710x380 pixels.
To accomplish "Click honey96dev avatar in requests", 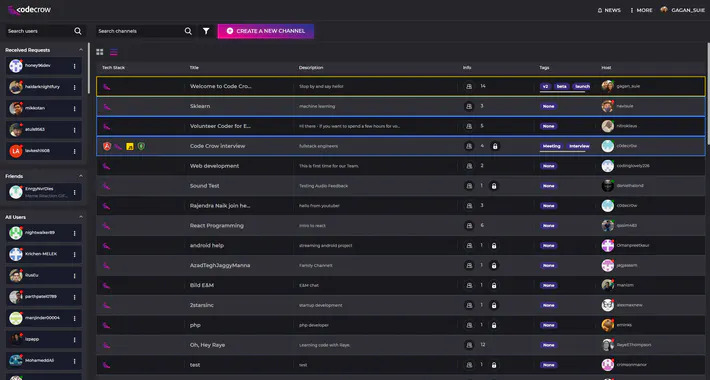I will click(x=16, y=66).
